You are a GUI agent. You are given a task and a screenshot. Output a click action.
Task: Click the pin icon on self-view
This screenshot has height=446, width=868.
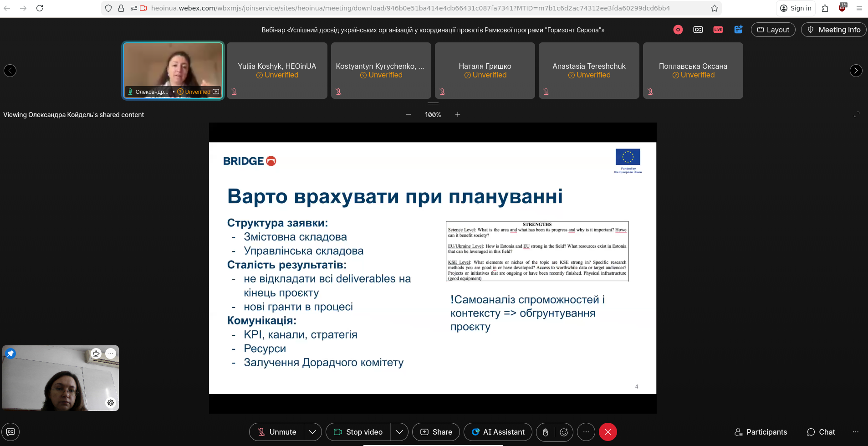point(10,354)
